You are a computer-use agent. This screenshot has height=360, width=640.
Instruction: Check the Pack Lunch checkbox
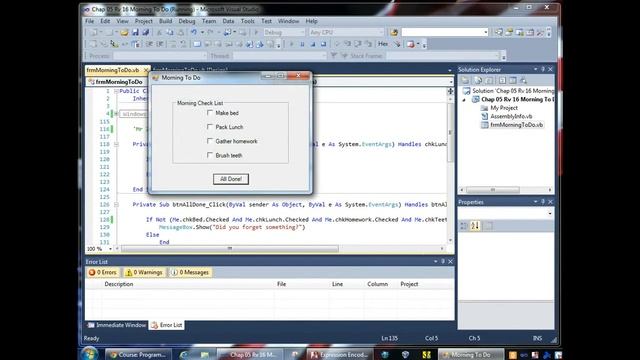210,127
